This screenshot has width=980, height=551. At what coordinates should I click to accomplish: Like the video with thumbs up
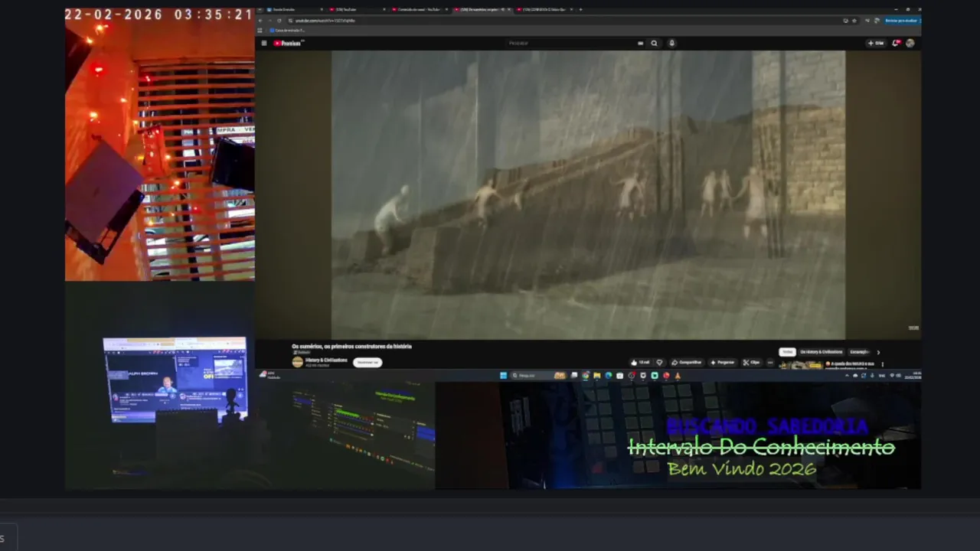click(x=640, y=363)
